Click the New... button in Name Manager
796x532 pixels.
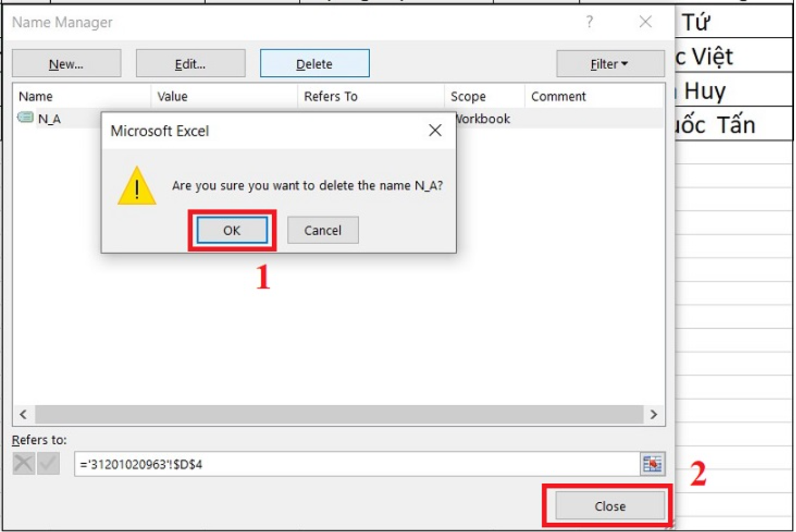[x=67, y=64]
